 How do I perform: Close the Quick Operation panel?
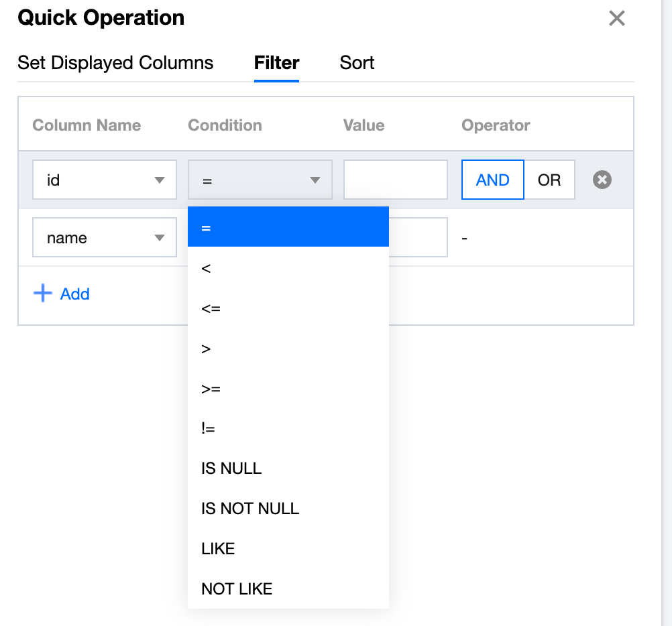(x=616, y=19)
